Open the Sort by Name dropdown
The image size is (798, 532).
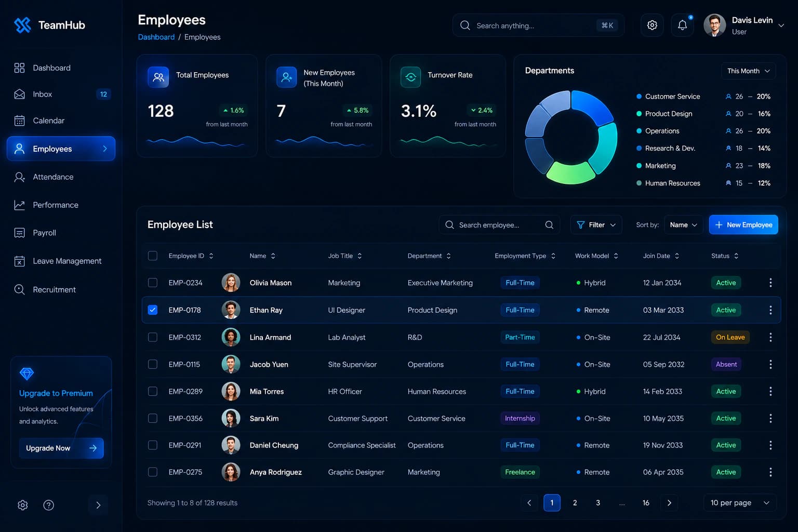(x=683, y=225)
